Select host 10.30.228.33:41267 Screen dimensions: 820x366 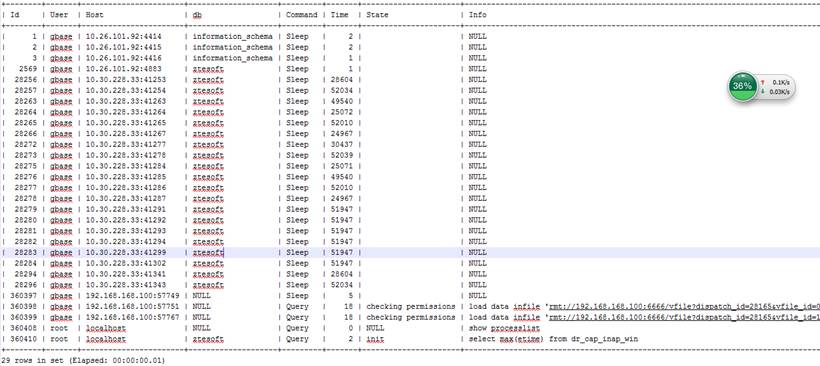(126, 134)
